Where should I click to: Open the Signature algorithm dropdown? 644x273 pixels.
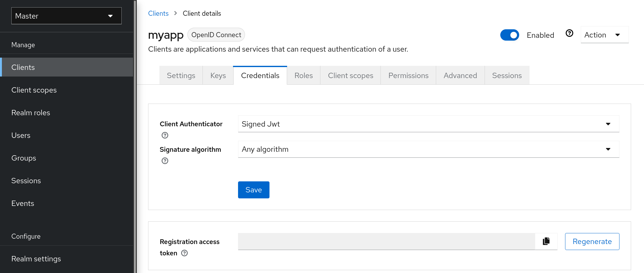pyautogui.click(x=428, y=149)
